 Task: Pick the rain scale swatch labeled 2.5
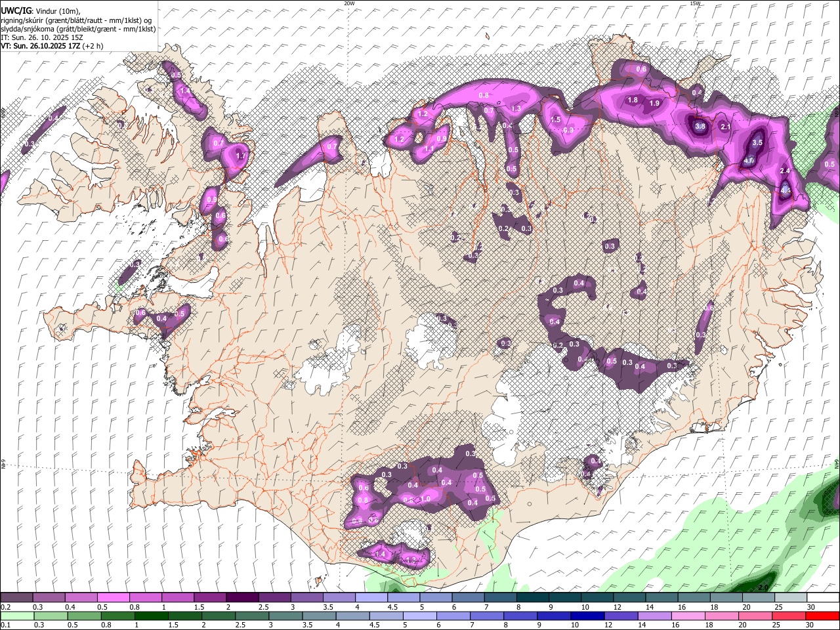tap(251, 616)
